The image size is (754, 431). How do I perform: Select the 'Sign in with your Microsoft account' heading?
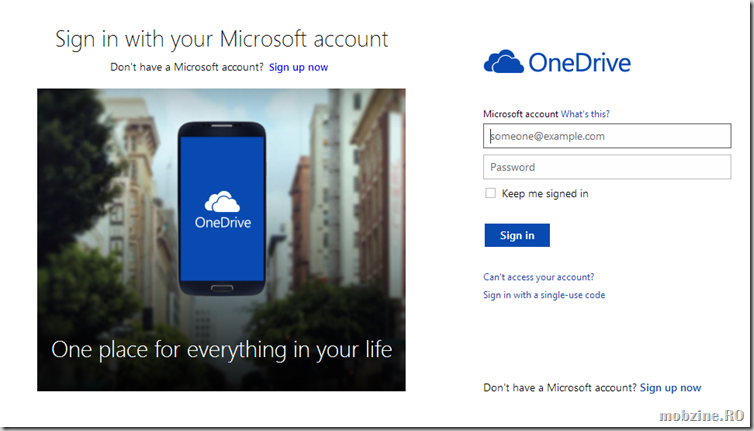coord(222,39)
